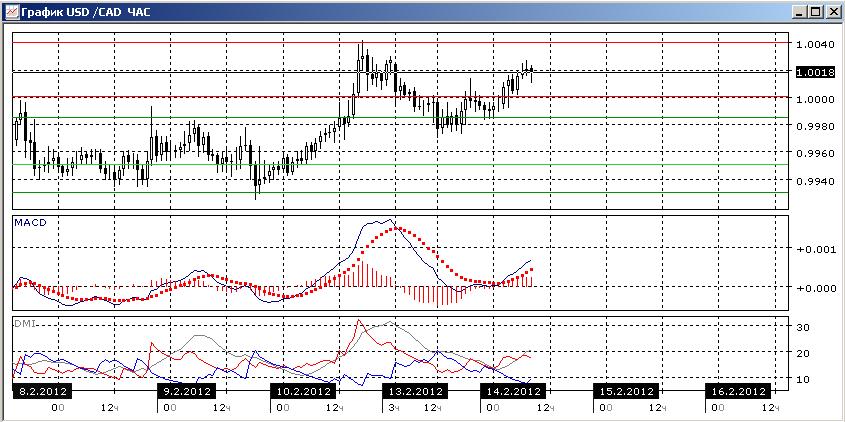Select the 13.2.2012 date marker

(x=414, y=391)
